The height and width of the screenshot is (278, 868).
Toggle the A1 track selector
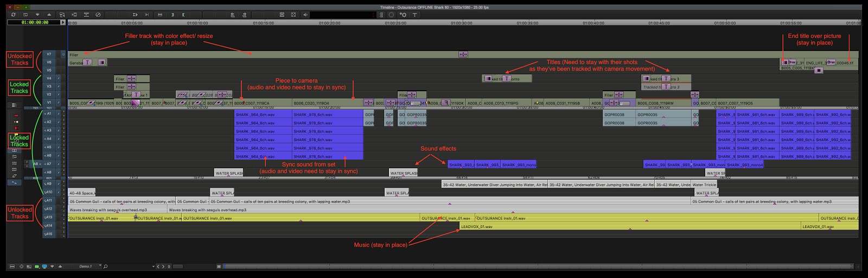49,113
